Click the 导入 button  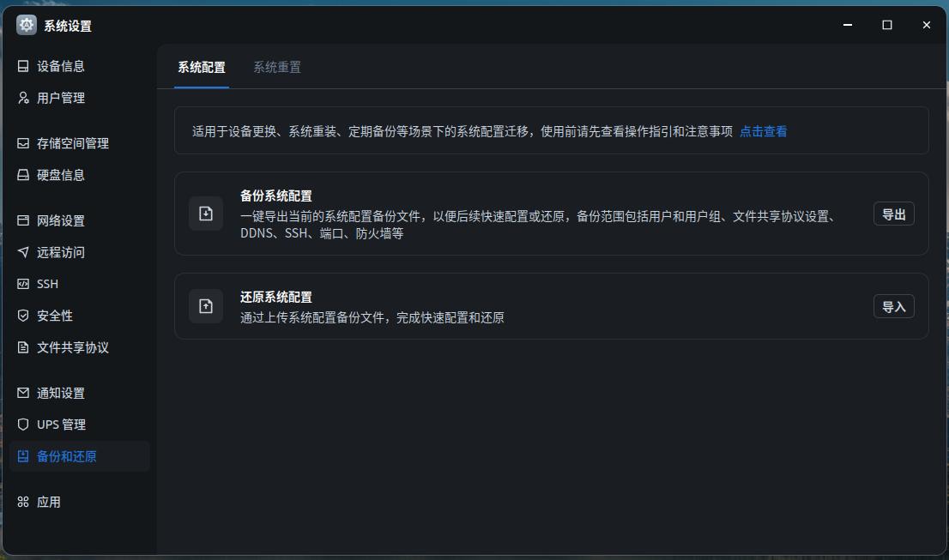click(893, 307)
